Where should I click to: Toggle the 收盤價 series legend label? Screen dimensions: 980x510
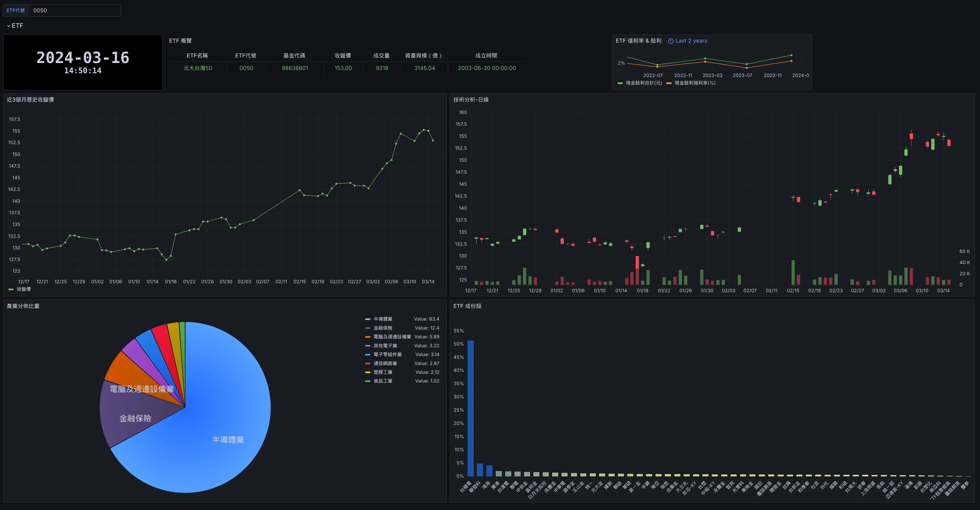24,289
